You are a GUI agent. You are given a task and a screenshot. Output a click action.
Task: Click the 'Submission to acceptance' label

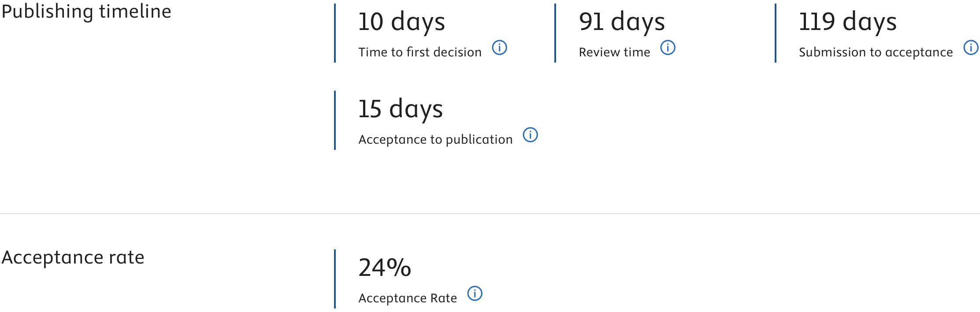876,52
